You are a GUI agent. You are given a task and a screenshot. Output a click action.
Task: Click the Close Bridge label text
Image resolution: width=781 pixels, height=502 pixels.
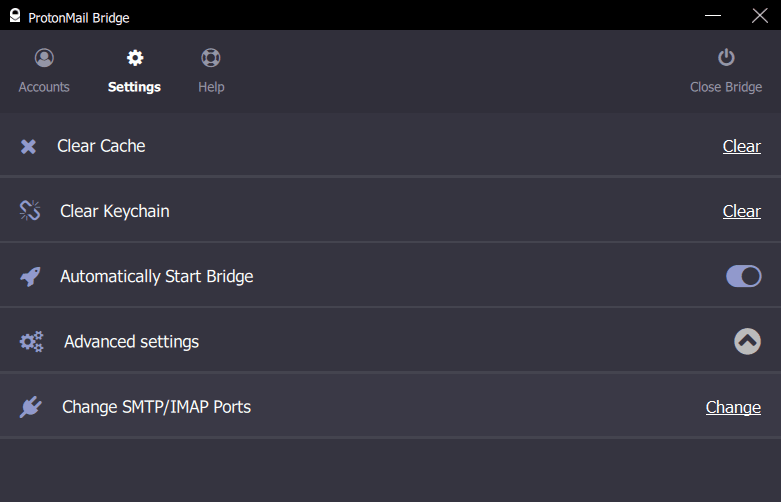pos(726,87)
